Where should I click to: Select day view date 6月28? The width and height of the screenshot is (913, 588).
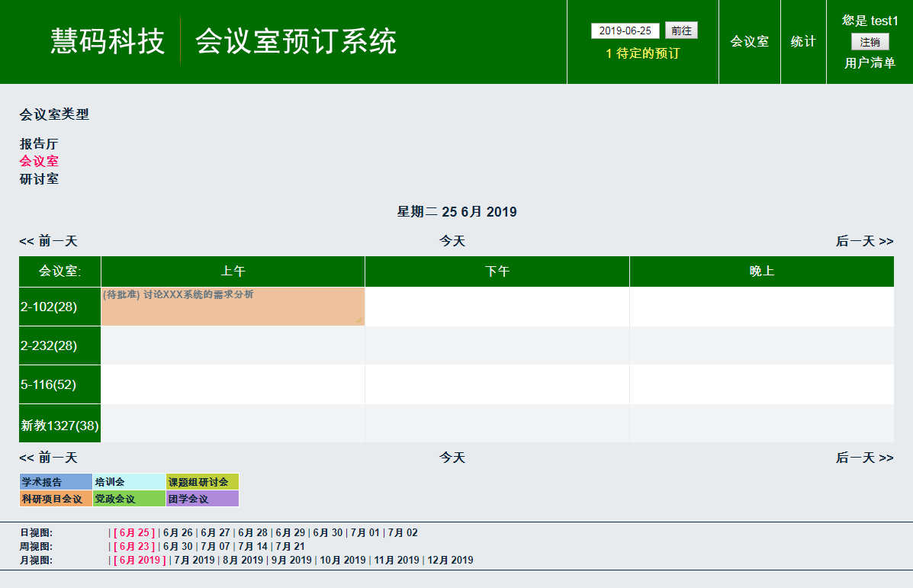point(252,532)
